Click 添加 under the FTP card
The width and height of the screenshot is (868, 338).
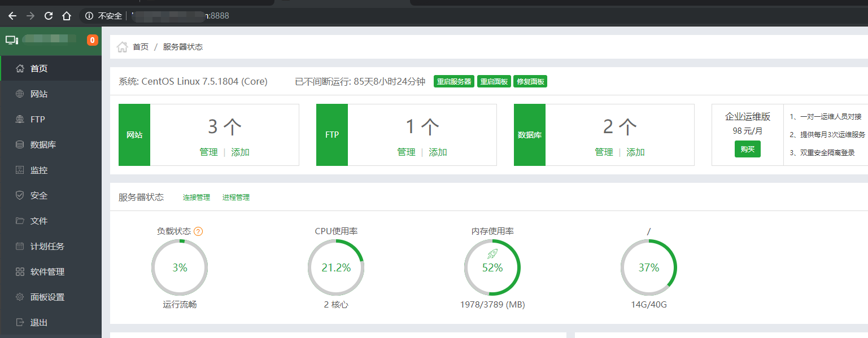[x=438, y=152]
